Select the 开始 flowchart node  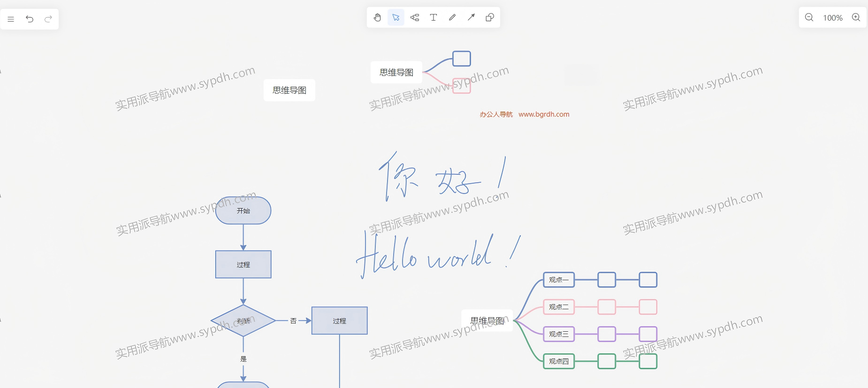[243, 211]
